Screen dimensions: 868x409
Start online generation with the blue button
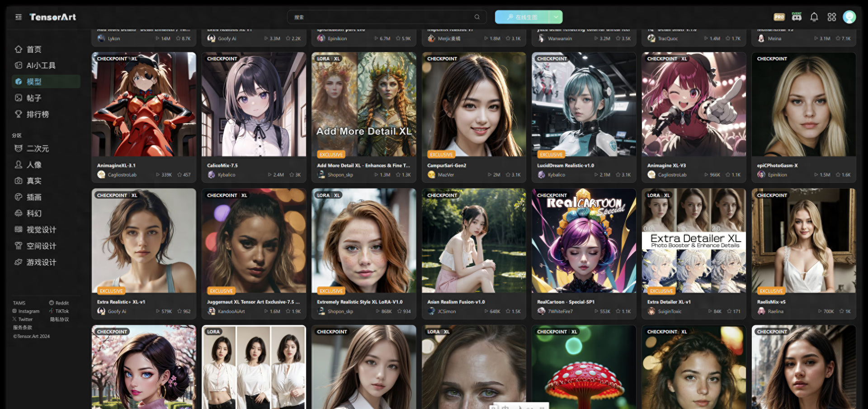click(x=522, y=17)
